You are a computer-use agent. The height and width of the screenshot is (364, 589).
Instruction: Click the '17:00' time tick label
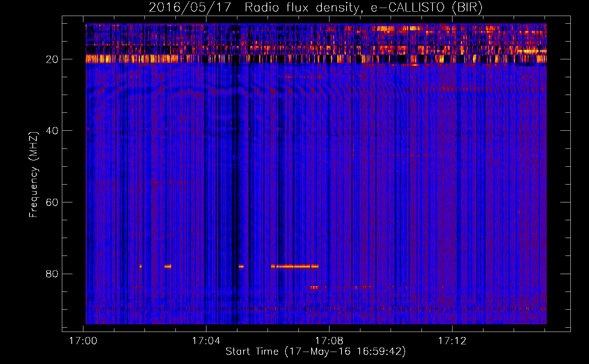[83, 341]
